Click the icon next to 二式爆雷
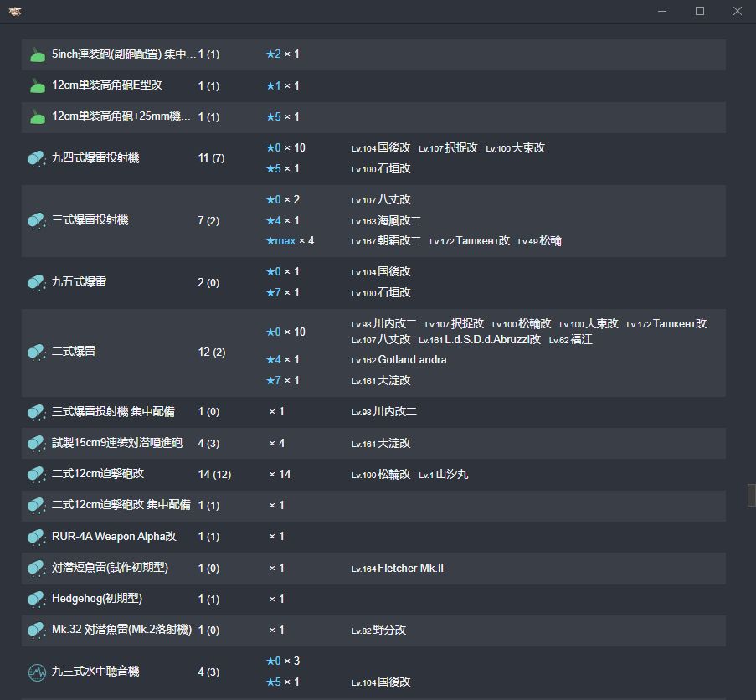This screenshot has width=756, height=700. point(37,352)
